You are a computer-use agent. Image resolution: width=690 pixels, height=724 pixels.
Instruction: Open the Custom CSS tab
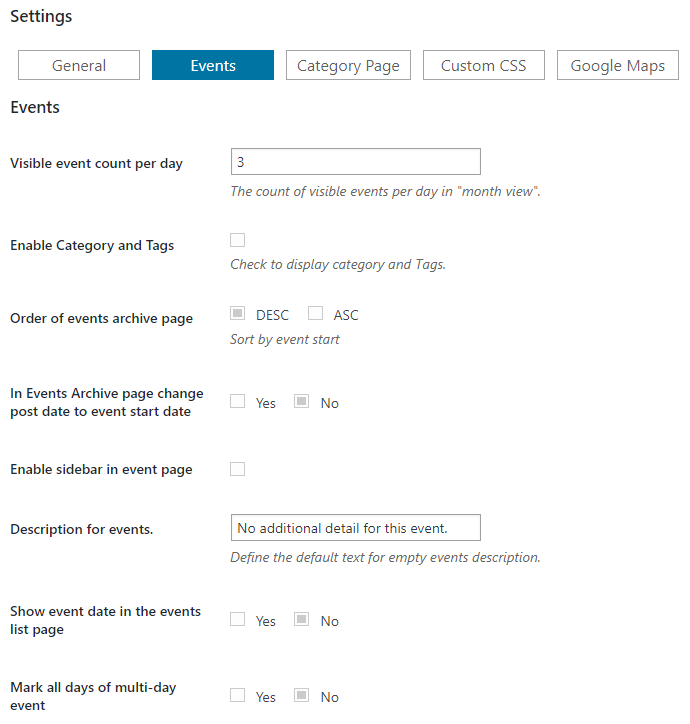[x=484, y=65]
